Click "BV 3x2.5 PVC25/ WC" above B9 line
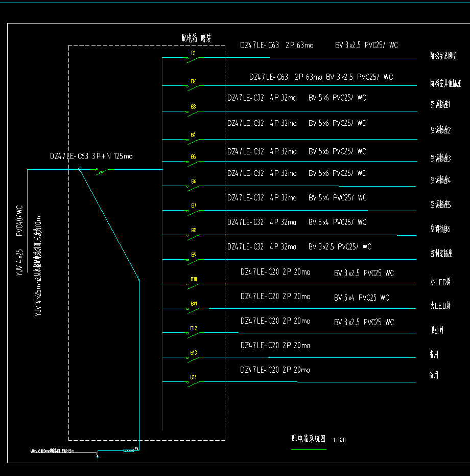 click(x=340, y=247)
